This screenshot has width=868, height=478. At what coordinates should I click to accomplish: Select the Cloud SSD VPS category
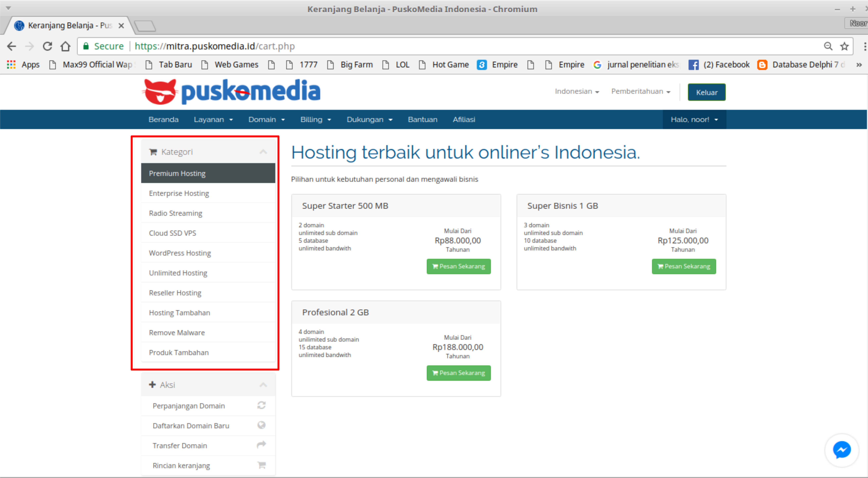[208, 233]
